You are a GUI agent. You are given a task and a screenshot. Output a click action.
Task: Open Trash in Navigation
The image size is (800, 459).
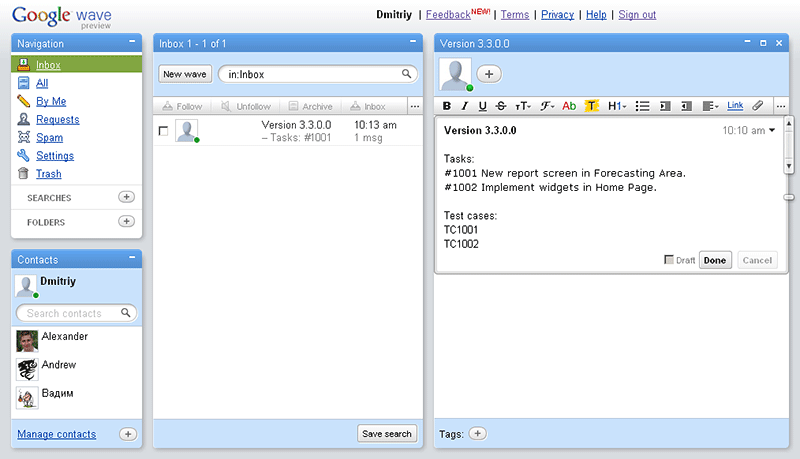(48, 174)
